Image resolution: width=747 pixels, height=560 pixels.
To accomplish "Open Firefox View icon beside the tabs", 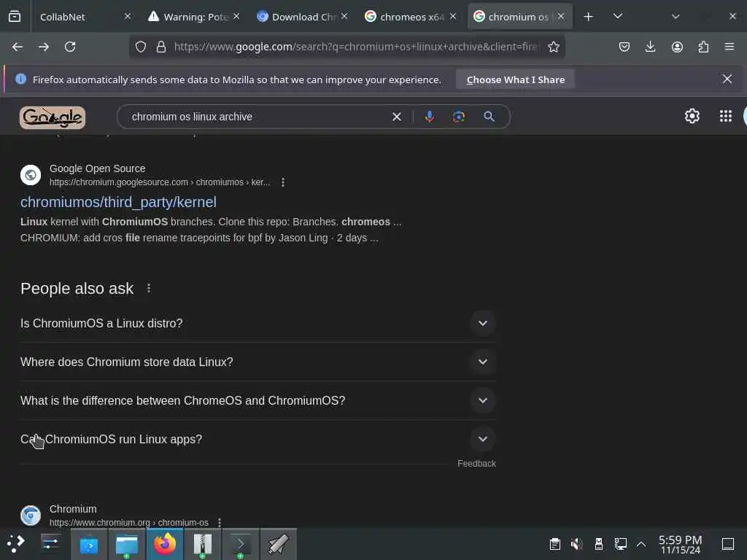I will point(15,17).
